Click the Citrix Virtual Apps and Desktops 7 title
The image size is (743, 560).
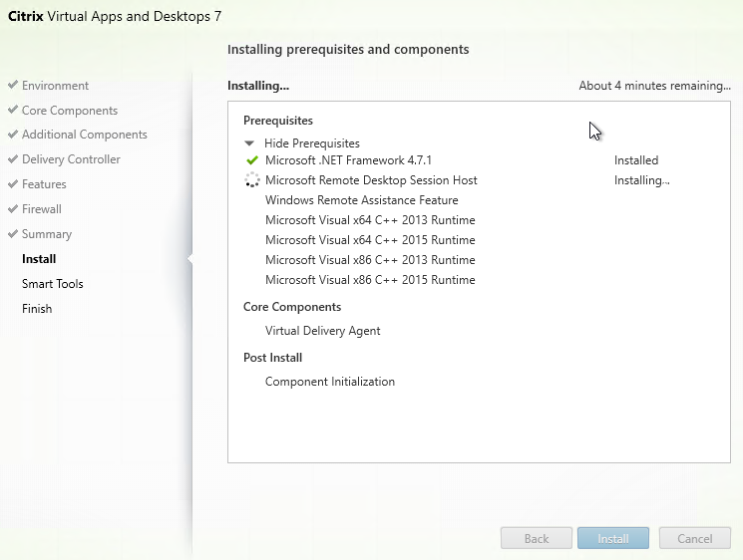[115, 16]
